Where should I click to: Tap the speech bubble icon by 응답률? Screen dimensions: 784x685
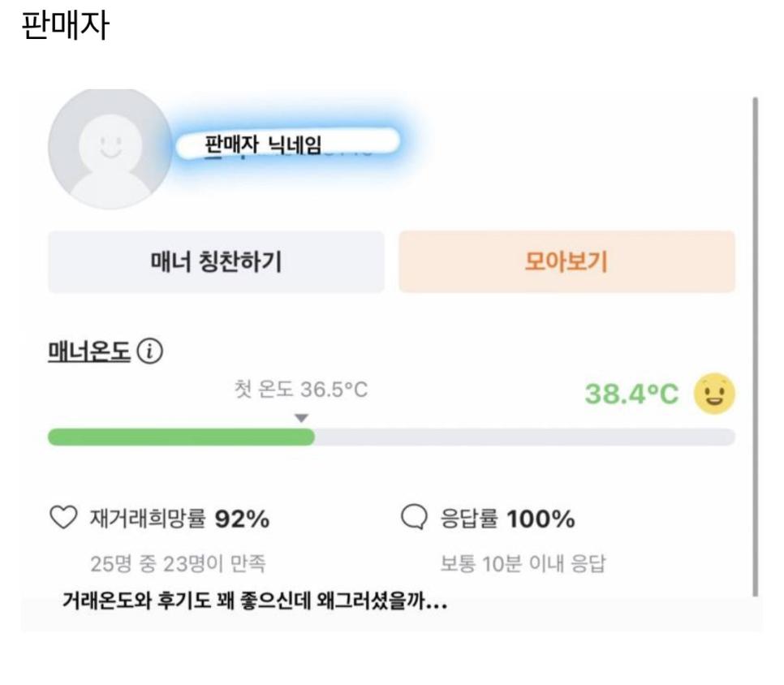414,518
